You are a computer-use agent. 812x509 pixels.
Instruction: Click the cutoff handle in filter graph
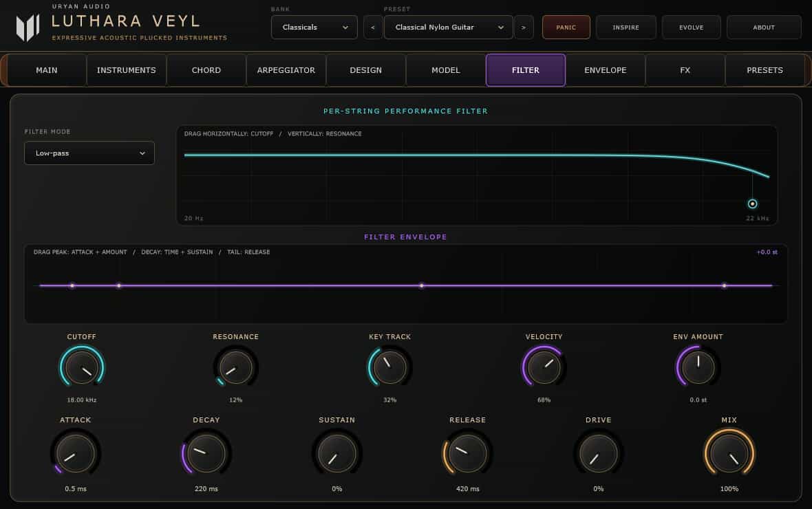[752, 204]
